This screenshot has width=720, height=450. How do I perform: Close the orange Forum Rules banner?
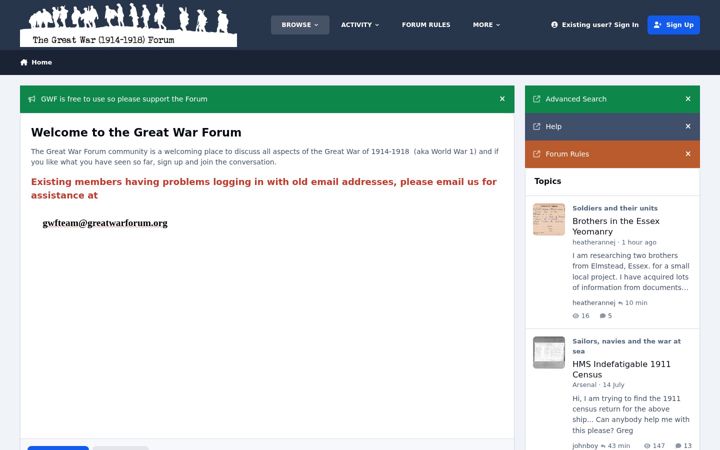coord(688,154)
